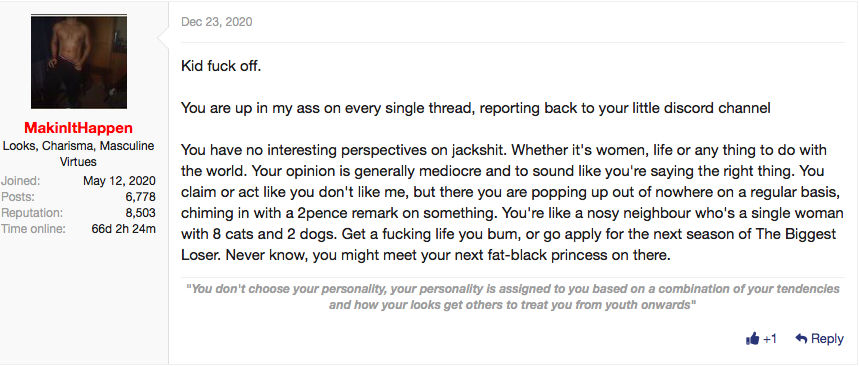Viewport: 859px width, 366px height.
Task: Click the thumbs-up like icon
Action: (752, 339)
